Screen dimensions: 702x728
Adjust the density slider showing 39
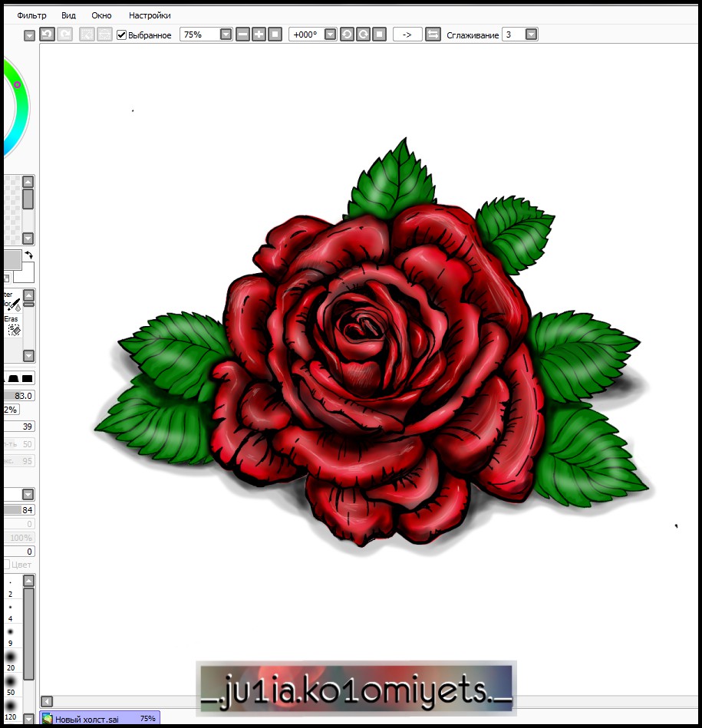(19, 427)
